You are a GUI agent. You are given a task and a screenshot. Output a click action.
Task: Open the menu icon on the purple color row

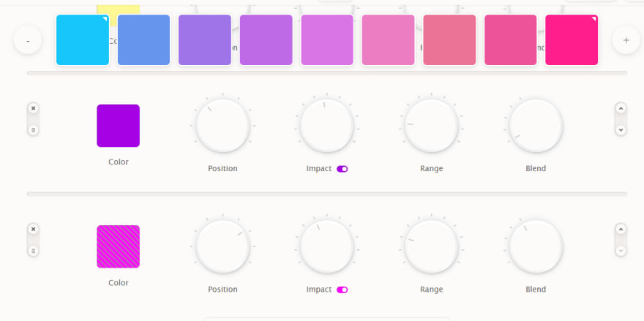(33, 130)
